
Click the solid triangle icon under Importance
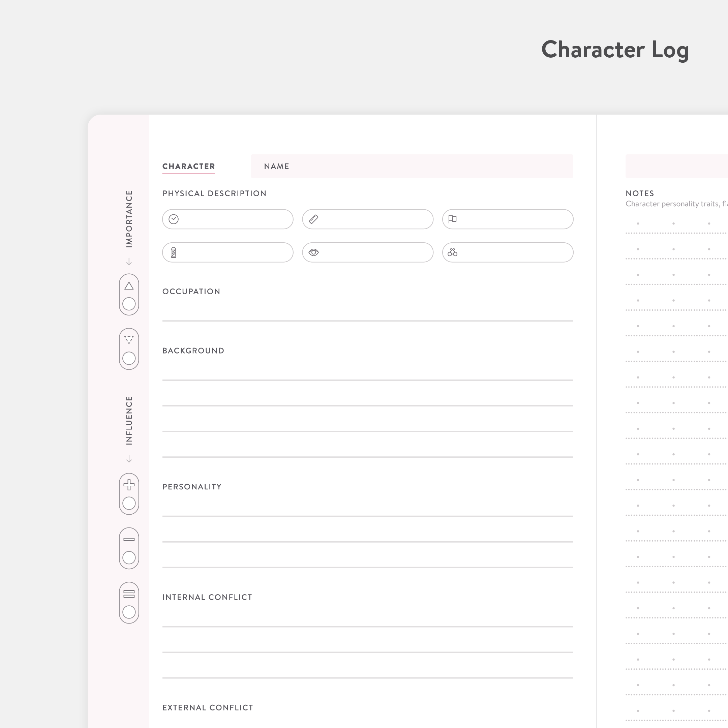(x=129, y=286)
